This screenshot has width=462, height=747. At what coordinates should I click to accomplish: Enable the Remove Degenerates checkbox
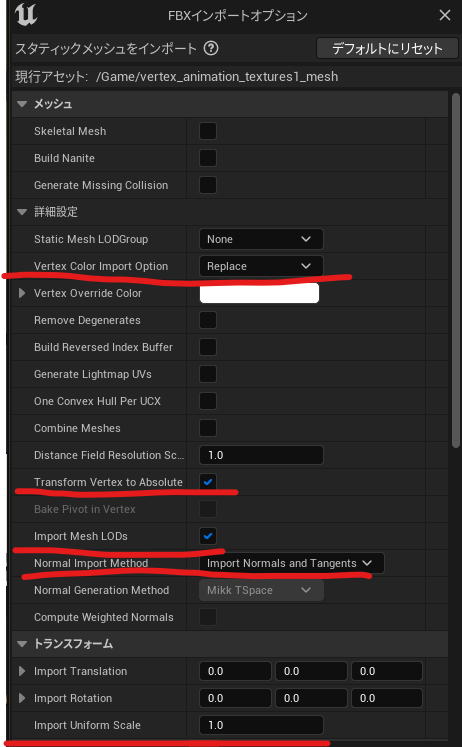coord(208,320)
